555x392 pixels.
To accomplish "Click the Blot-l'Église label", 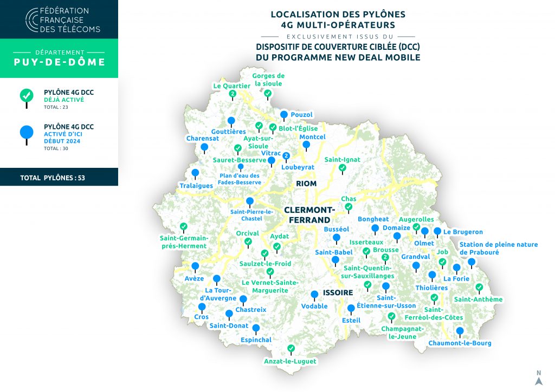I will click(298, 128).
